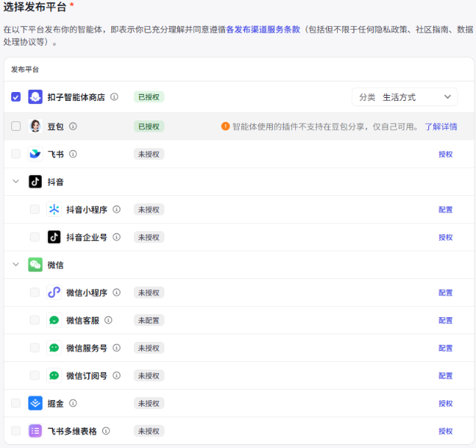
Task: Click 授权 for 掘金
Action: click(x=445, y=403)
